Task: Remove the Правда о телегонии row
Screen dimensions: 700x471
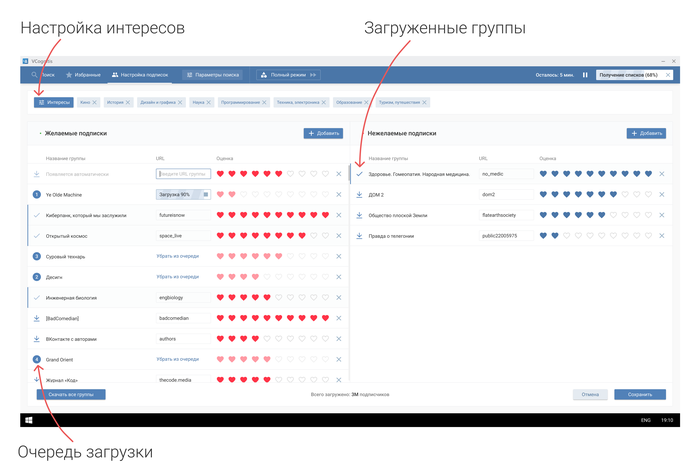Action: (x=661, y=236)
